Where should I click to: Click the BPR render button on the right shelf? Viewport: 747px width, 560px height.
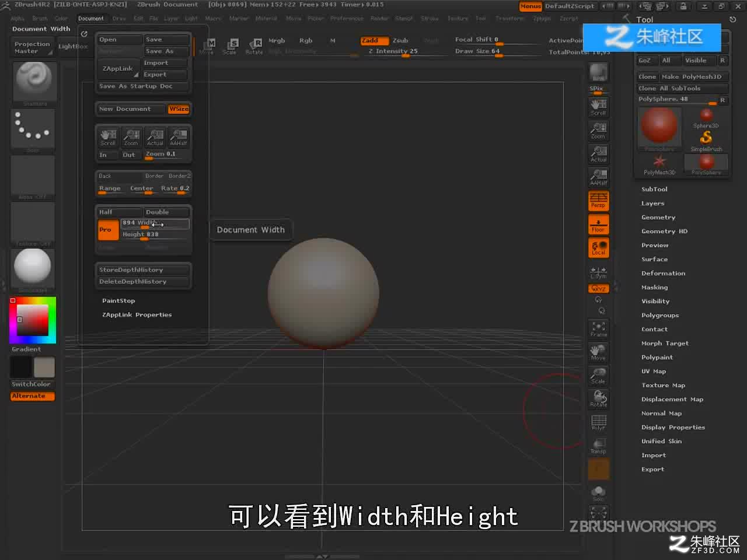coord(598,72)
